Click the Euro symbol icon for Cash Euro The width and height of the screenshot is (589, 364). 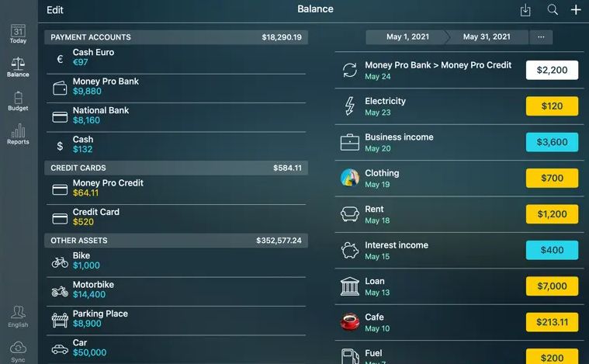click(60, 59)
